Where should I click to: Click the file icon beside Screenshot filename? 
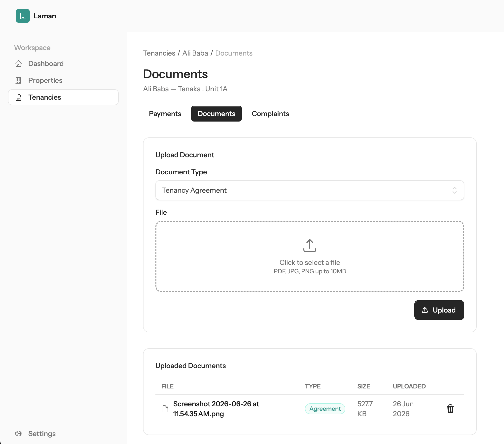(x=165, y=409)
